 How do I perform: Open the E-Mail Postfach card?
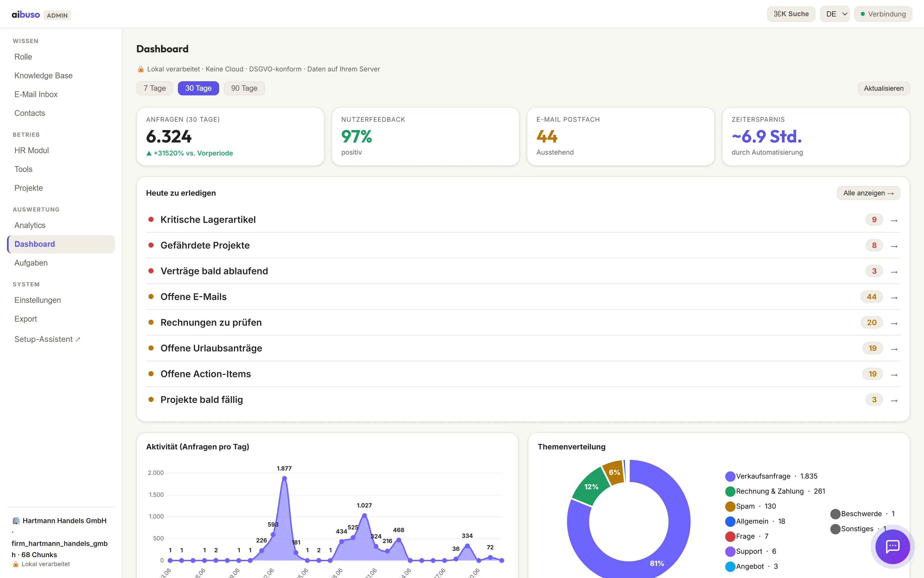point(621,136)
